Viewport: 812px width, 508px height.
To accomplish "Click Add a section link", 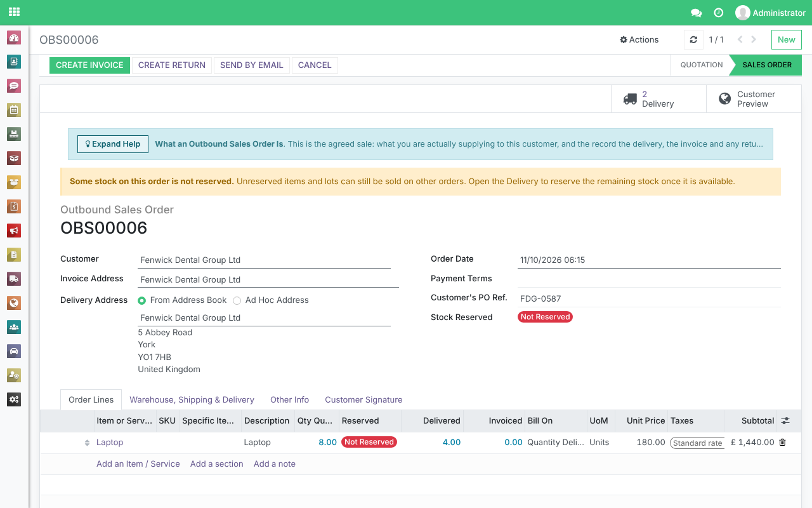I will tap(217, 464).
